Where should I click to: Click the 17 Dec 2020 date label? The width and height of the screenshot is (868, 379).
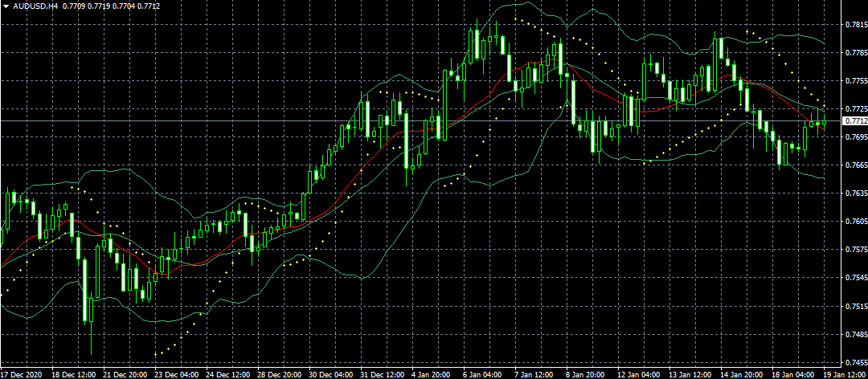point(22,374)
